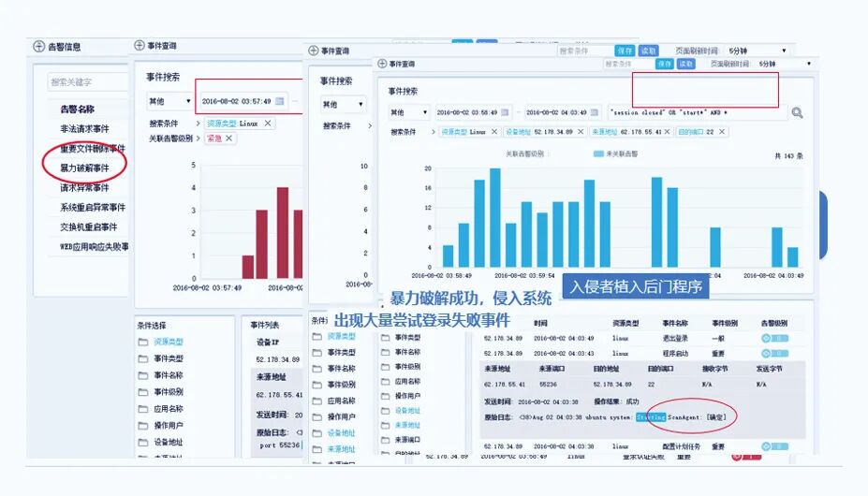Click the 告警级别 column header
This screenshot has width=868, height=496.
(x=773, y=323)
